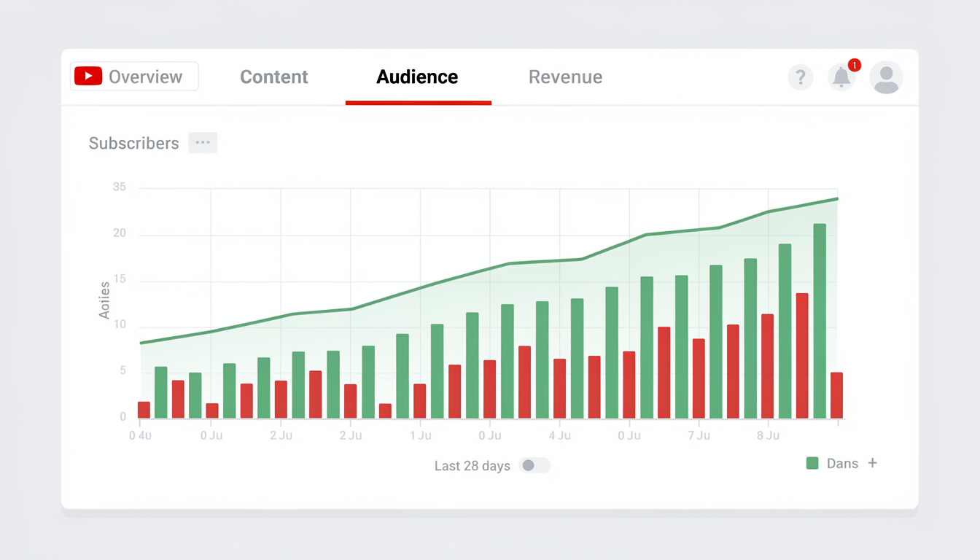This screenshot has width=980, height=560.
Task: Click the Audience tab label
Action: [x=417, y=76]
